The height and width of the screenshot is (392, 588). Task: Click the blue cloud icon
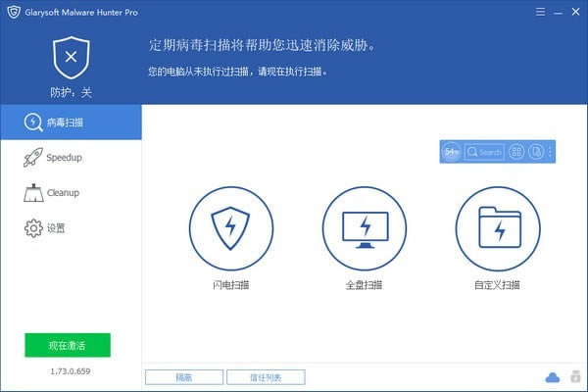click(553, 377)
